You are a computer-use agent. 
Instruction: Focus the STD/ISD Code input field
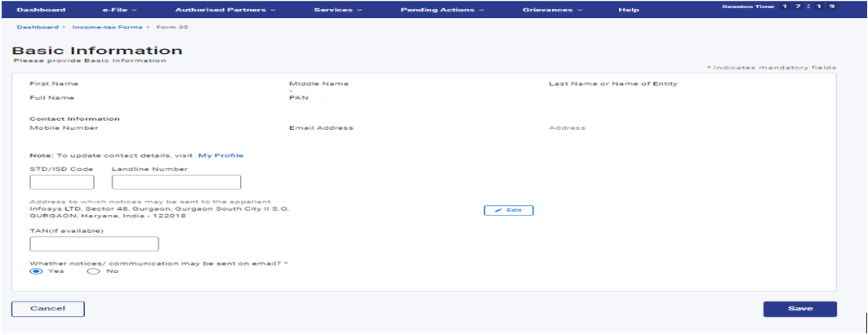click(62, 182)
